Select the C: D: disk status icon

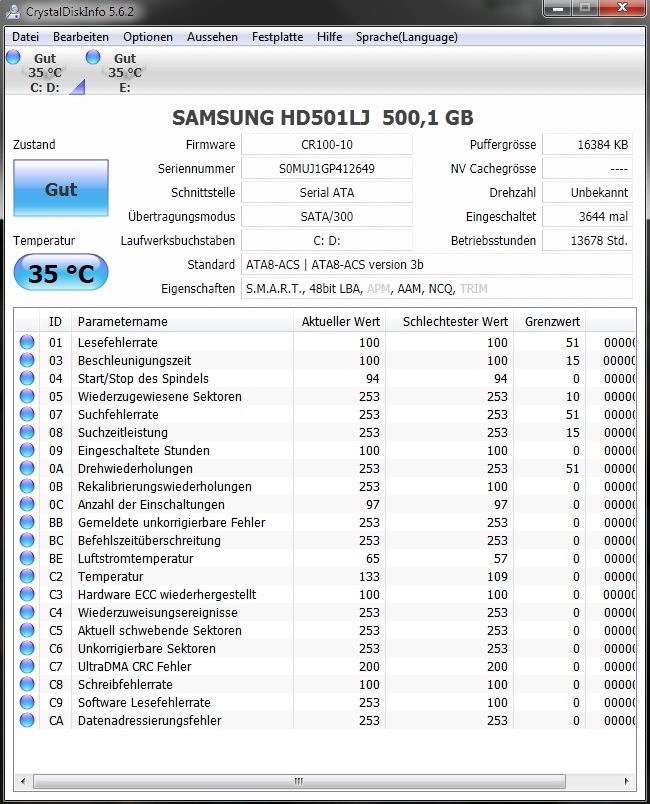(x=45, y=72)
